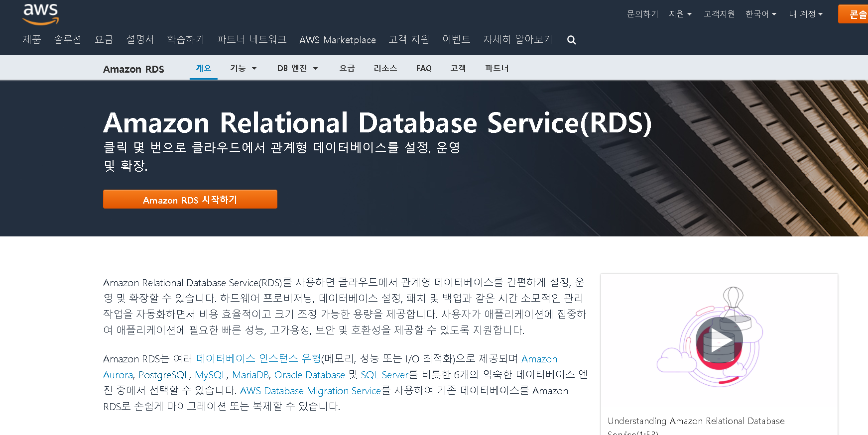Open 제품 menu
Image resolution: width=868 pixels, height=435 pixels.
[32, 39]
